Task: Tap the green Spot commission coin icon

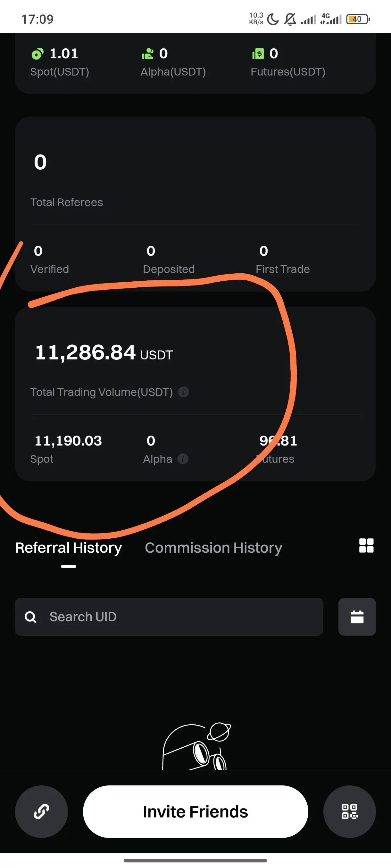Action: point(37,54)
